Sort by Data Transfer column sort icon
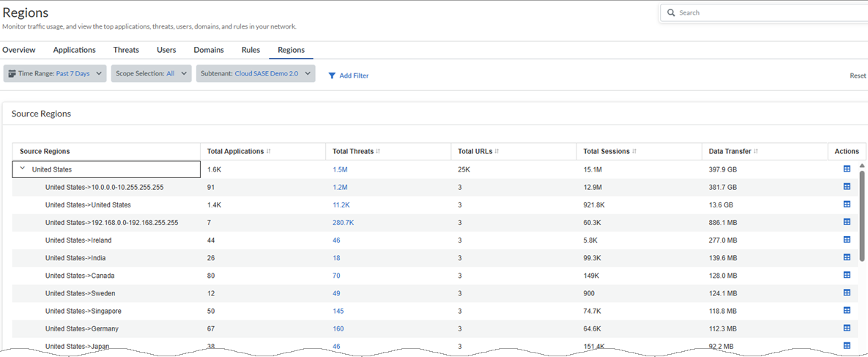 pos(756,152)
